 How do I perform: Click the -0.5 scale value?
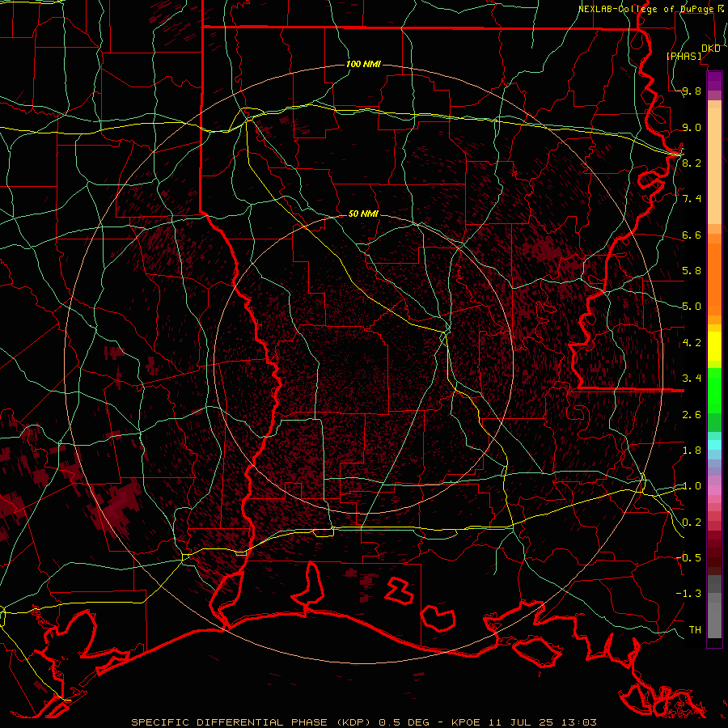688,557
